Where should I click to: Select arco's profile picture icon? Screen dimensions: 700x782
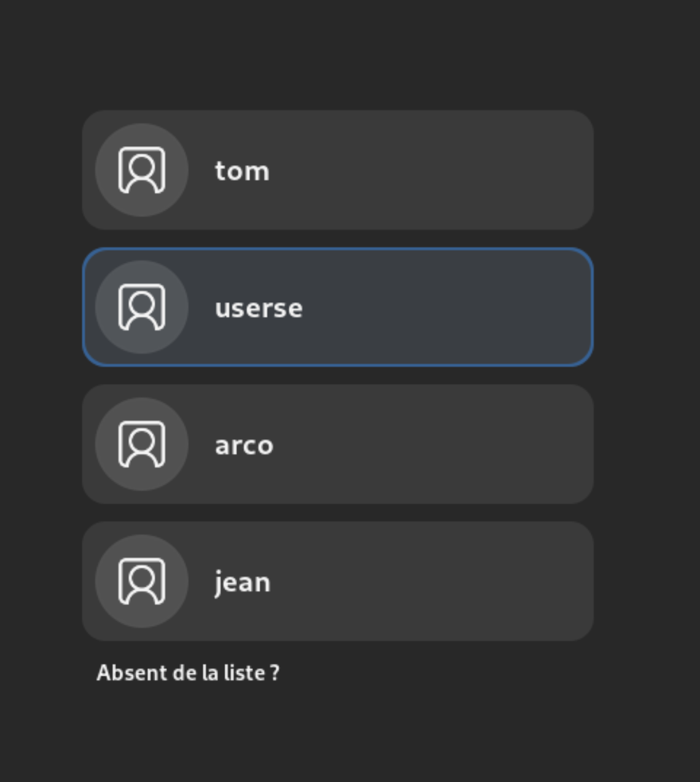tap(142, 444)
